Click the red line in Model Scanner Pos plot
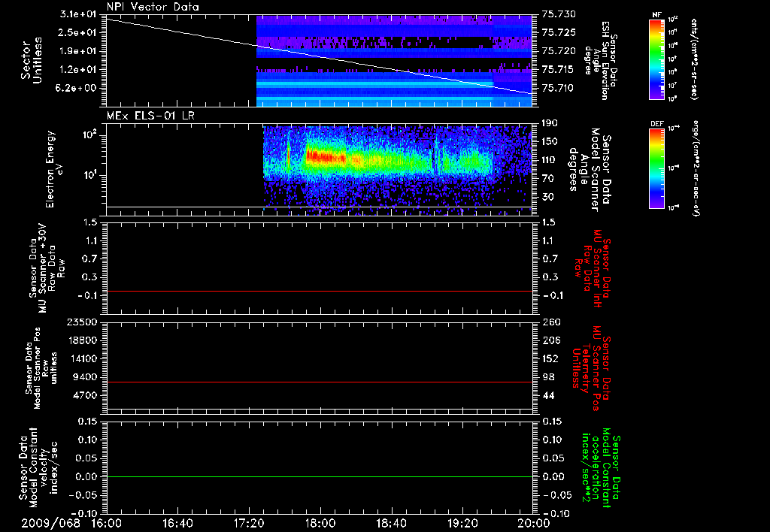The width and height of the screenshot is (770, 532). (x=319, y=382)
